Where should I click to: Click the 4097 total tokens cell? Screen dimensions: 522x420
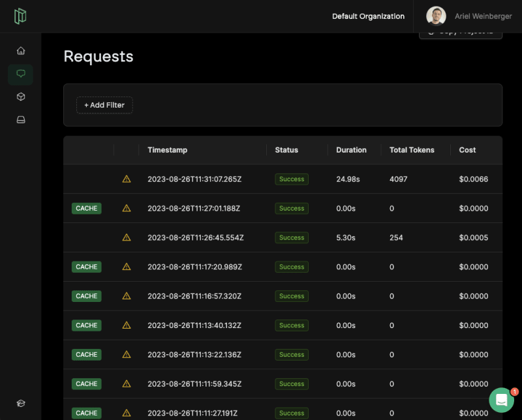(398, 179)
